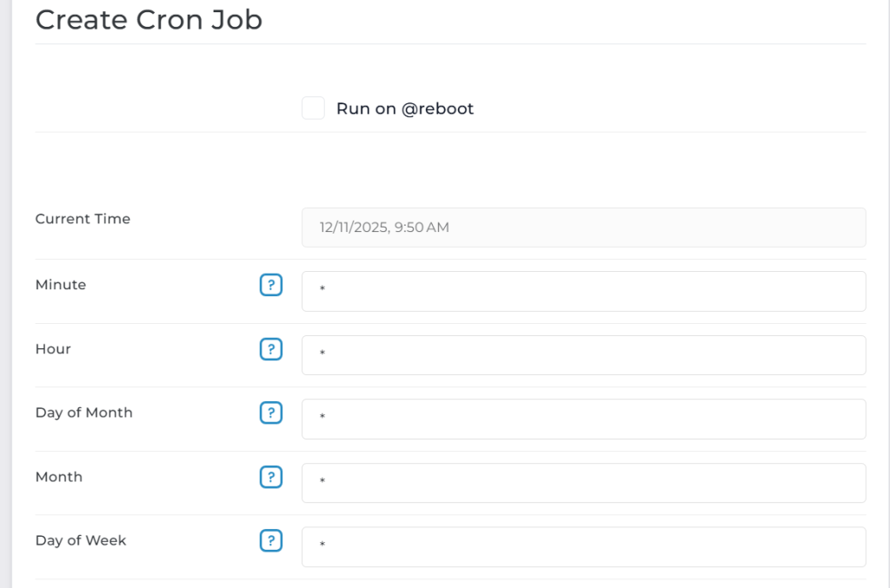Click the "Hour" field label
The height and width of the screenshot is (588, 890).
[x=53, y=349]
